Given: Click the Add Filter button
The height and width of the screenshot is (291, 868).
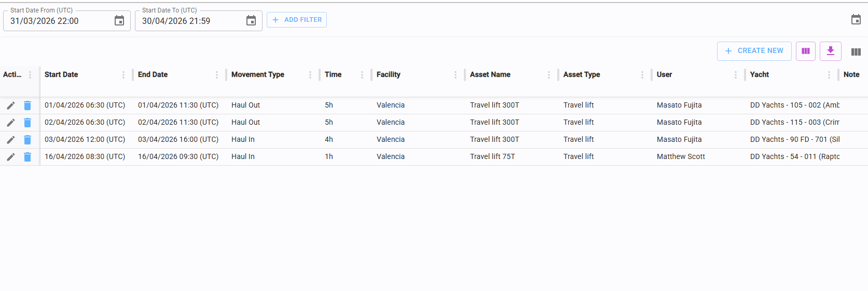Looking at the screenshot, I should click(297, 20).
